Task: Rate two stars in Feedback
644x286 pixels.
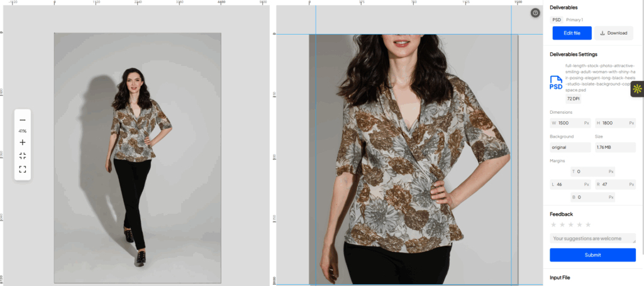Action: (x=562, y=224)
